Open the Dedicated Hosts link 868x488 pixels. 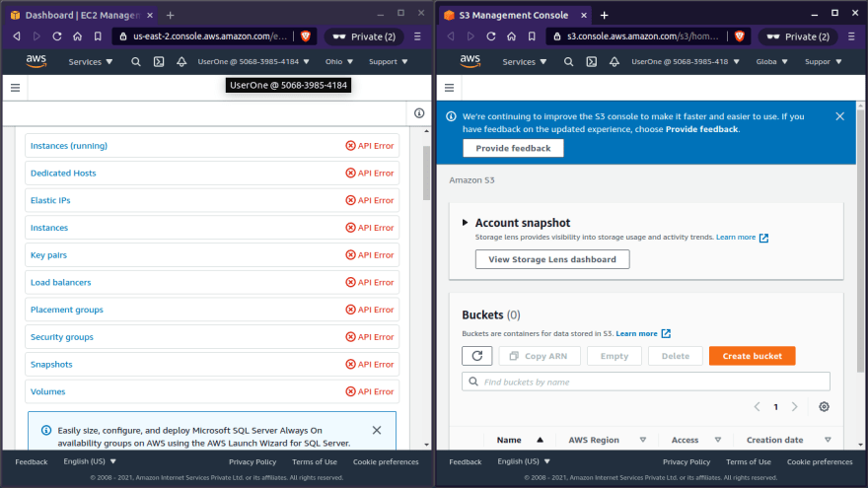point(63,173)
